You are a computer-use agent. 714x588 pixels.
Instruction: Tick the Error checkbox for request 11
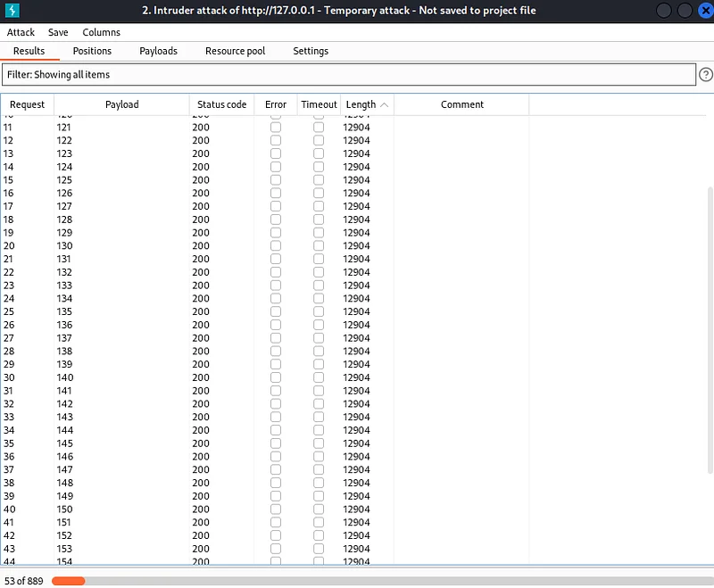[x=276, y=127]
